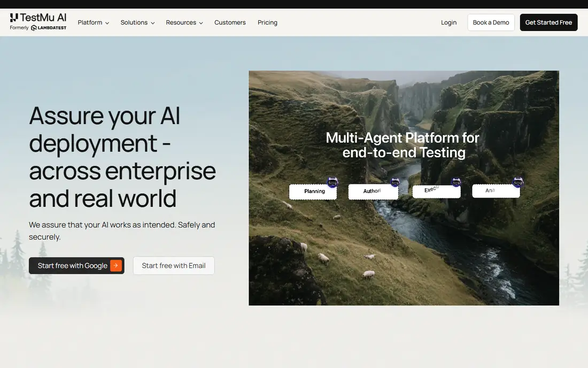Start free with Google
588x368 pixels.
coord(76,266)
